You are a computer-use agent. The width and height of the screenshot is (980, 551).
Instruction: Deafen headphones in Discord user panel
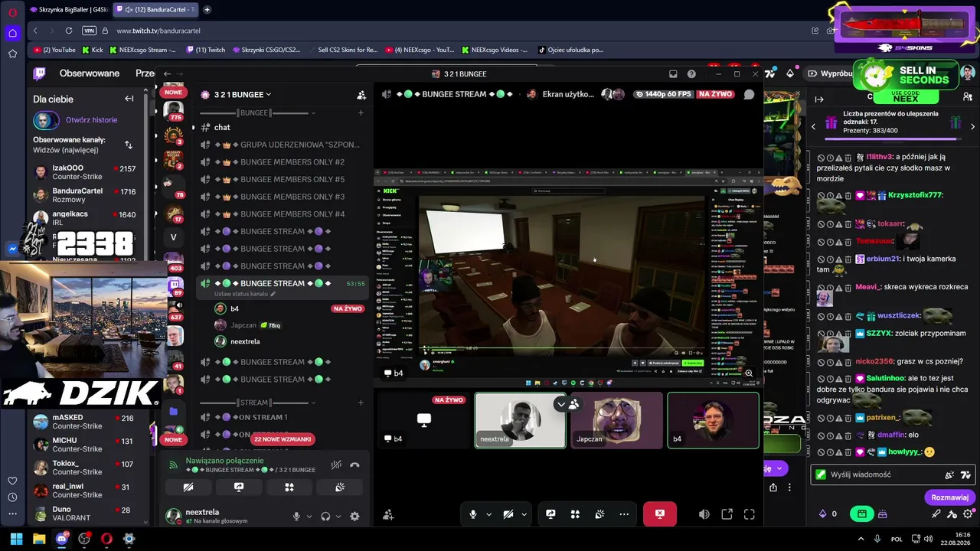click(x=325, y=517)
